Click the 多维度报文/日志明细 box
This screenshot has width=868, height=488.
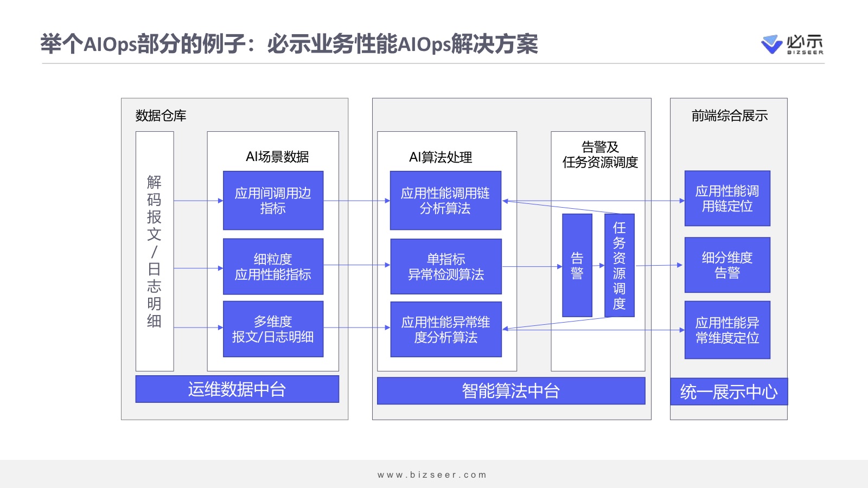273,329
